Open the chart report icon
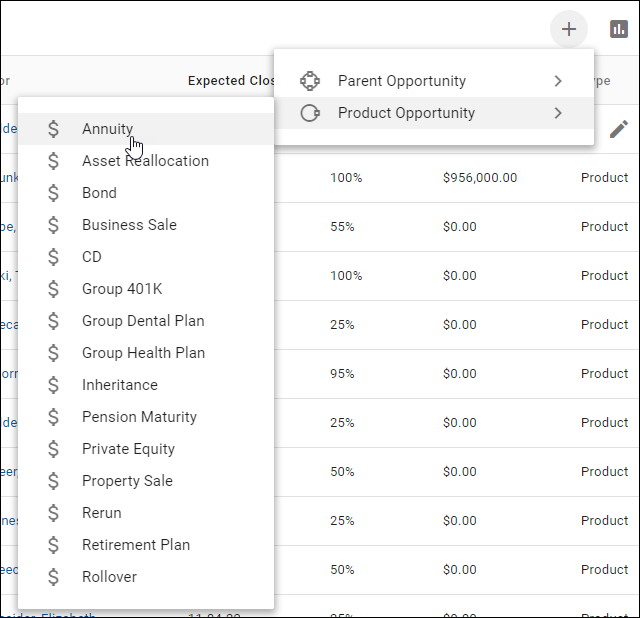640x618 pixels. tap(619, 29)
